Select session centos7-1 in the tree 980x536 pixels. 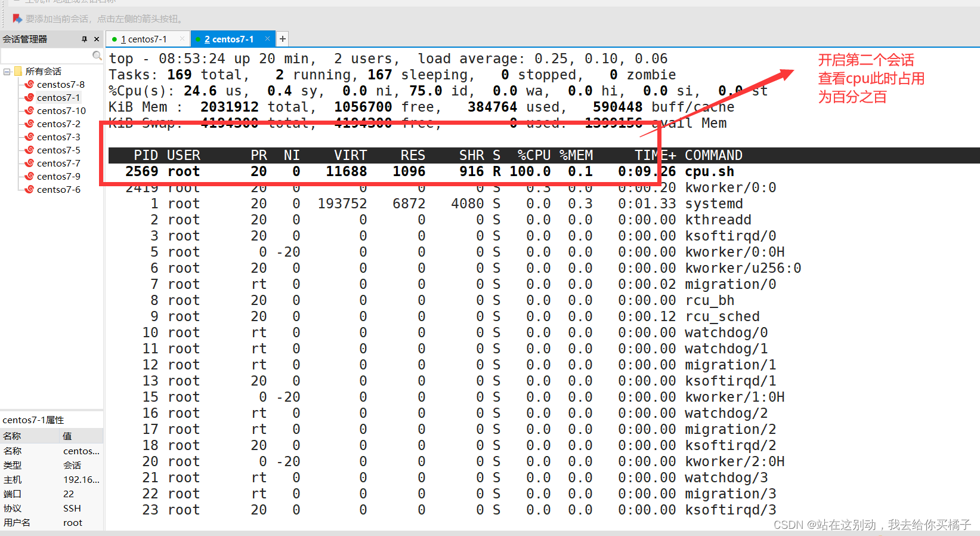pos(58,97)
